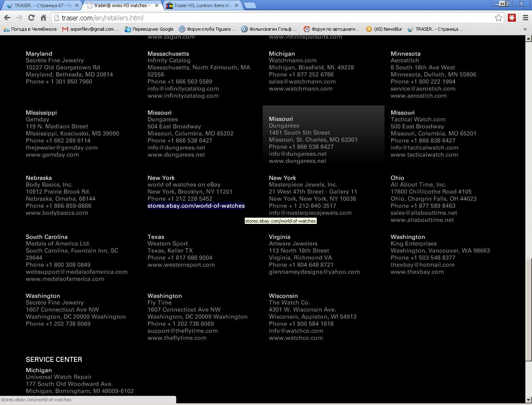Reload the current page
The image size is (532, 405).
31,18
